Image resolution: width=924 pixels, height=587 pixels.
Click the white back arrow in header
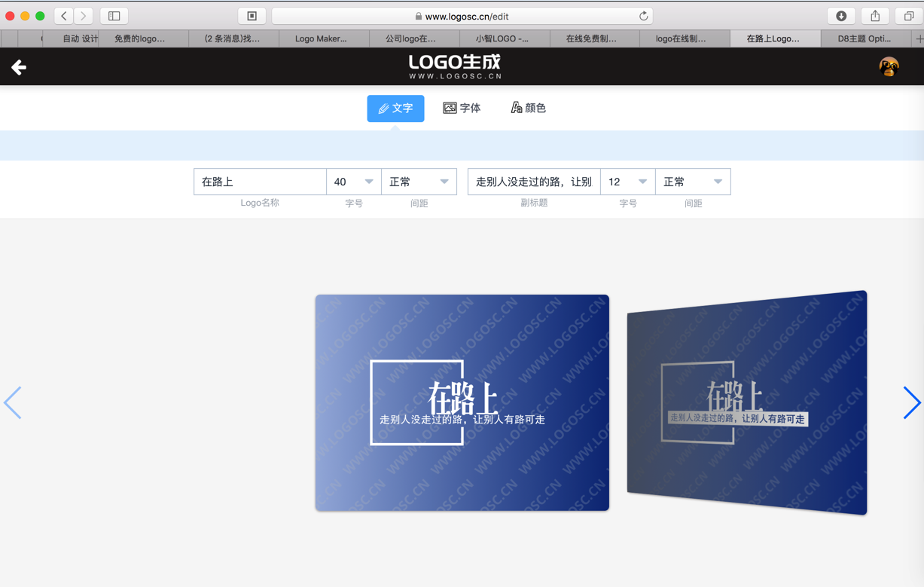point(19,67)
